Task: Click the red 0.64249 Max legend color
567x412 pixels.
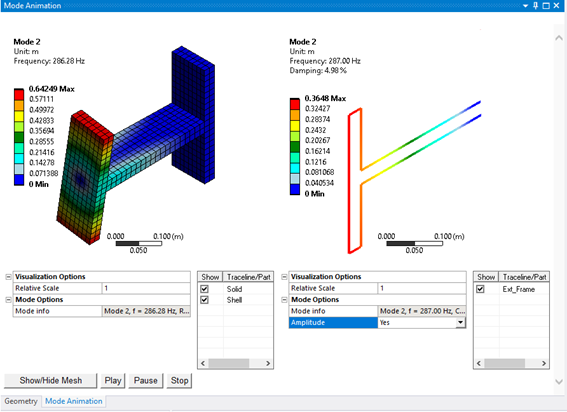Action: [x=19, y=94]
